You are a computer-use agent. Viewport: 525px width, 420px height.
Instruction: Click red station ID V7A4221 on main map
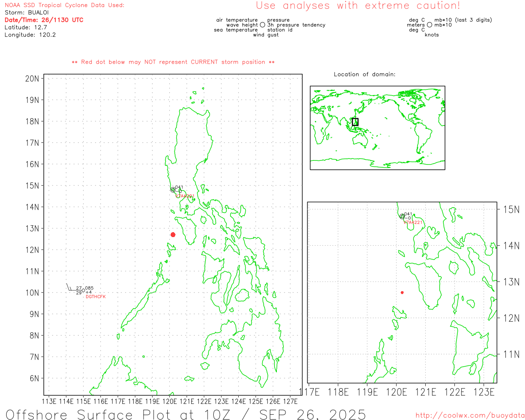point(185,196)
